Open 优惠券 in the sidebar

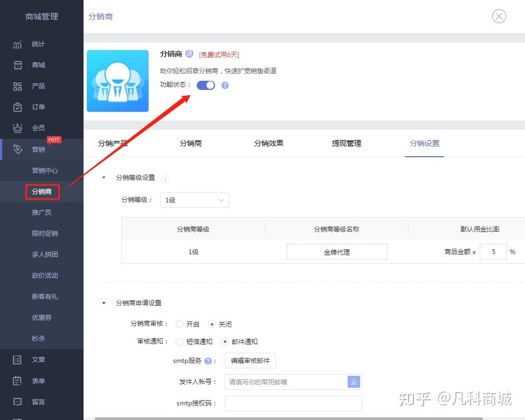42,317
